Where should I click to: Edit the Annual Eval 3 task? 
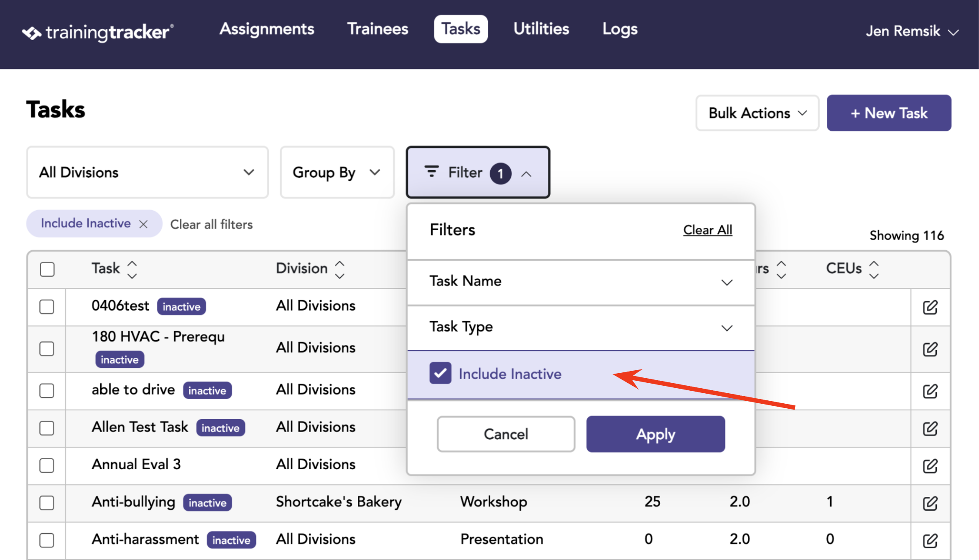(x=930, y=466)
